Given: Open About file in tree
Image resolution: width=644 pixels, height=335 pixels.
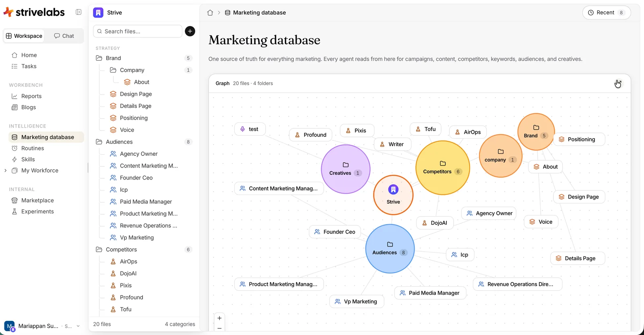Looking at the screenshot, I should 137,82.
